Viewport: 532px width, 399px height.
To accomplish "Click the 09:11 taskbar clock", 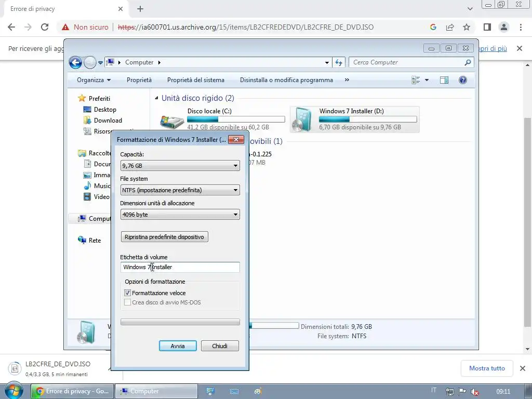I will tap(503, 392).
